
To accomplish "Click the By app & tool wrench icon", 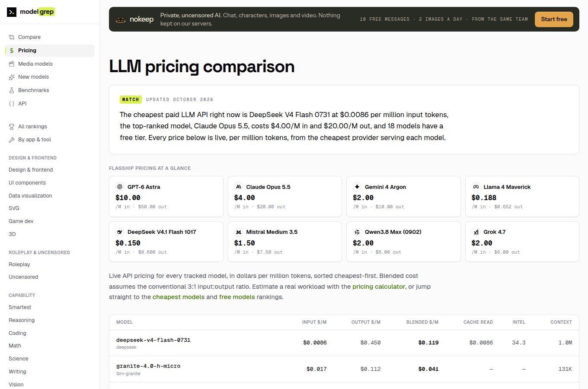I will 12,140.
